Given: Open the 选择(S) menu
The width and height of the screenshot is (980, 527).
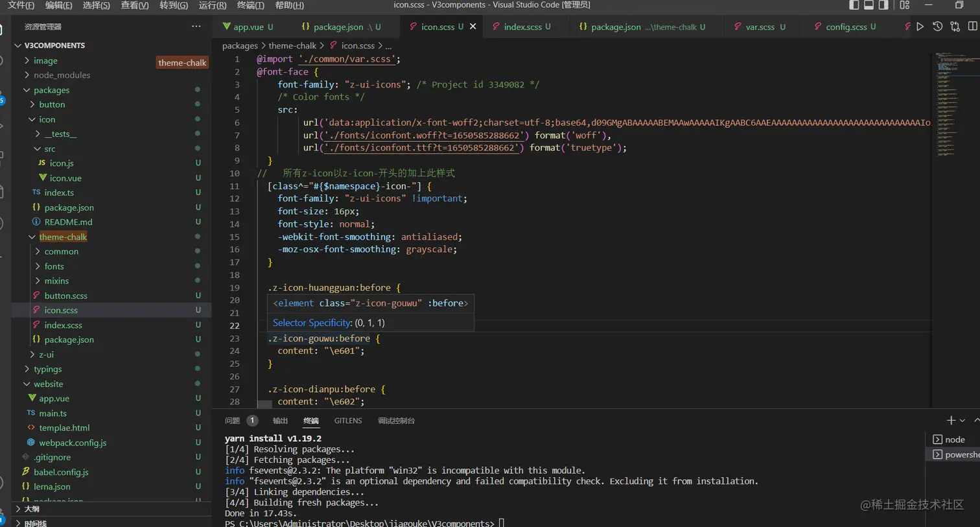Looking at the screenshot, I should pos(97,5).
